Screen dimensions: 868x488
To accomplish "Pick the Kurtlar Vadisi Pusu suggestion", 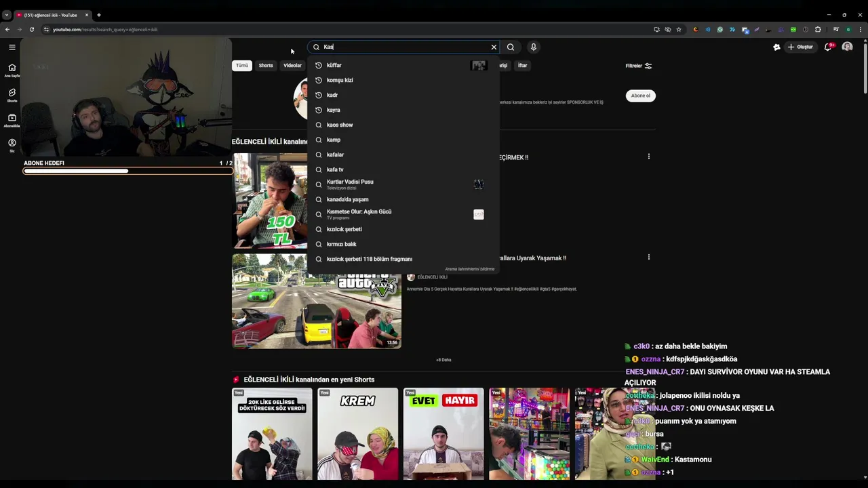I will 403,184.
